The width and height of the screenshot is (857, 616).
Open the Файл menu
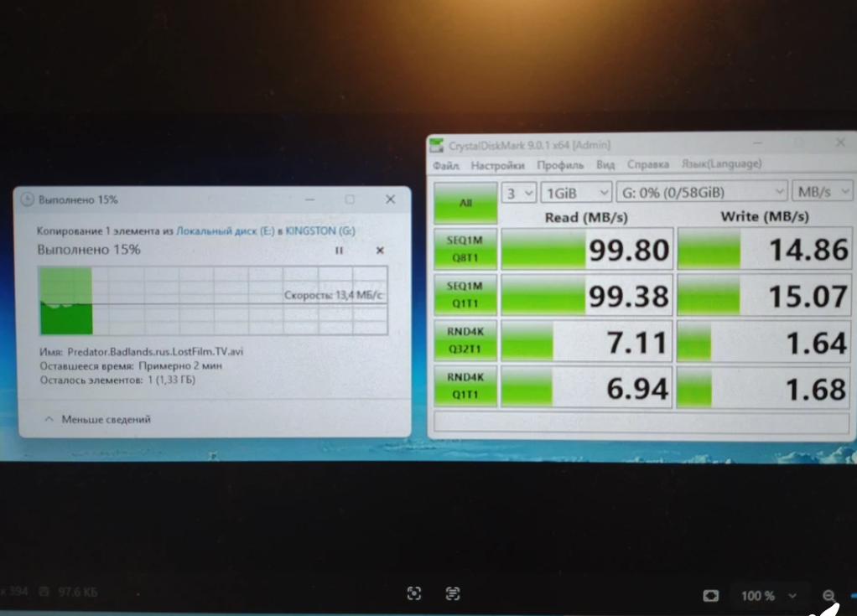[446, 165]
